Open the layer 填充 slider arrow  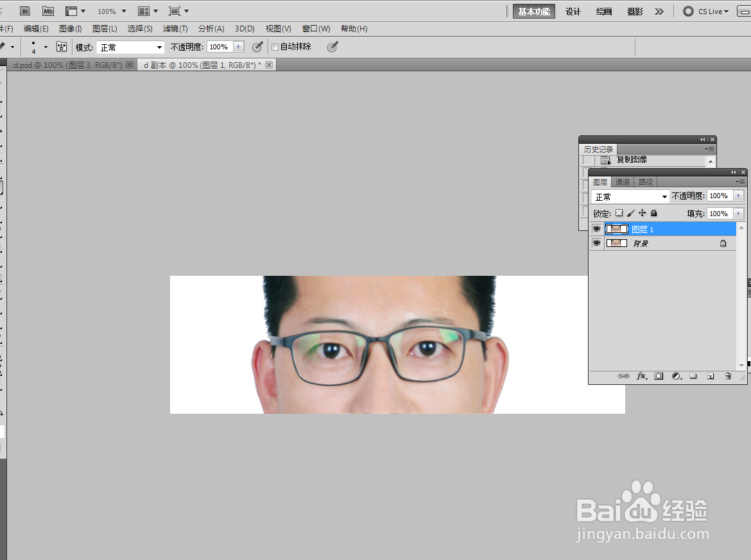click(x=739, y=214)
